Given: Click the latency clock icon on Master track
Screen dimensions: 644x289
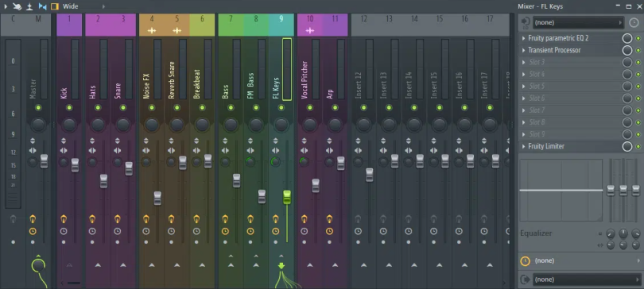Looking at the screenshot, I should click(33, 231).
